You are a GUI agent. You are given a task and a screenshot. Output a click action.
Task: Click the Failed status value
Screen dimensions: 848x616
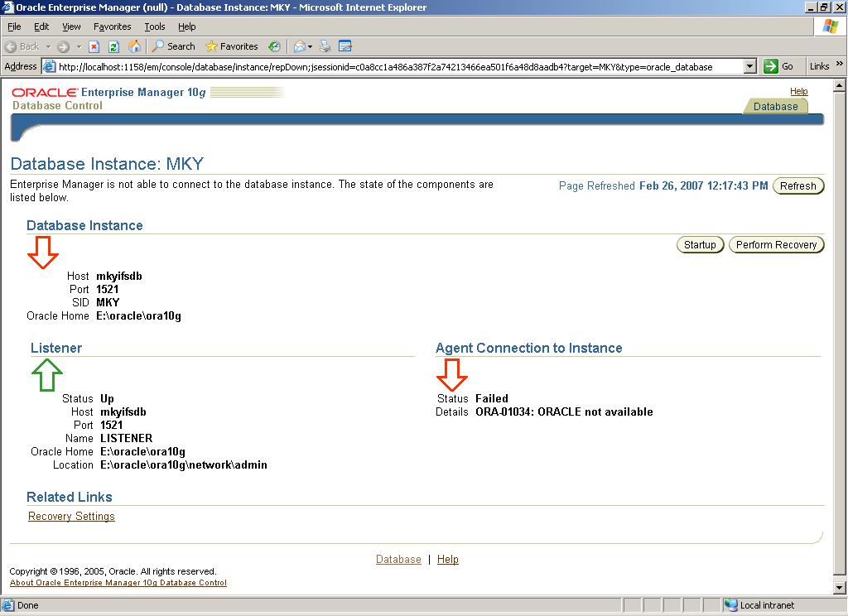(492, 398)
